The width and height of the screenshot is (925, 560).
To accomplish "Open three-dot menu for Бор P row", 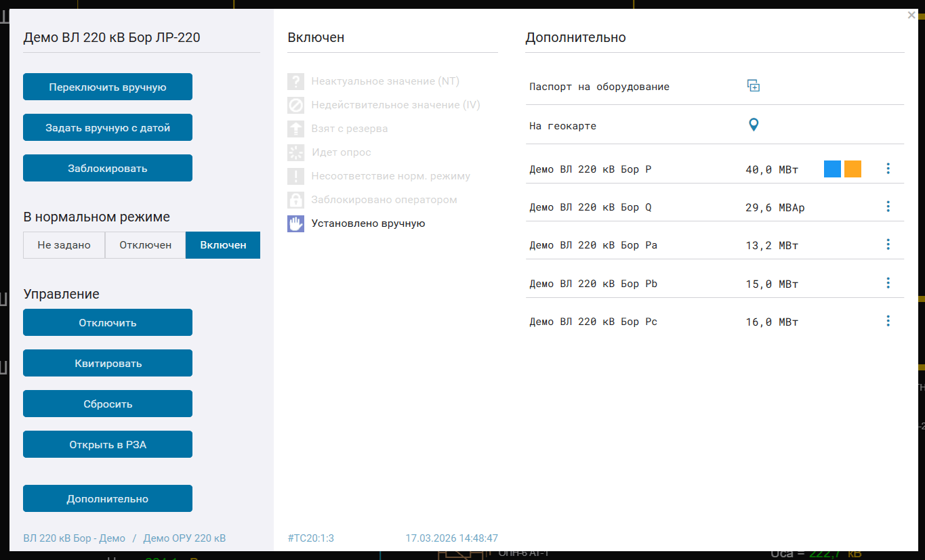I will click(x=888, y=169).
